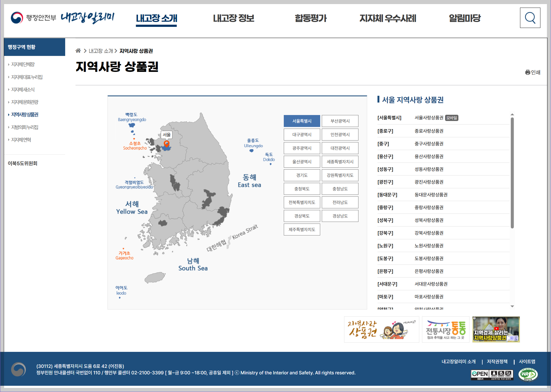This screenshot has width=551, height=392.
Task: Click the home icon in the breadcrumb
Action: [79, 50]
